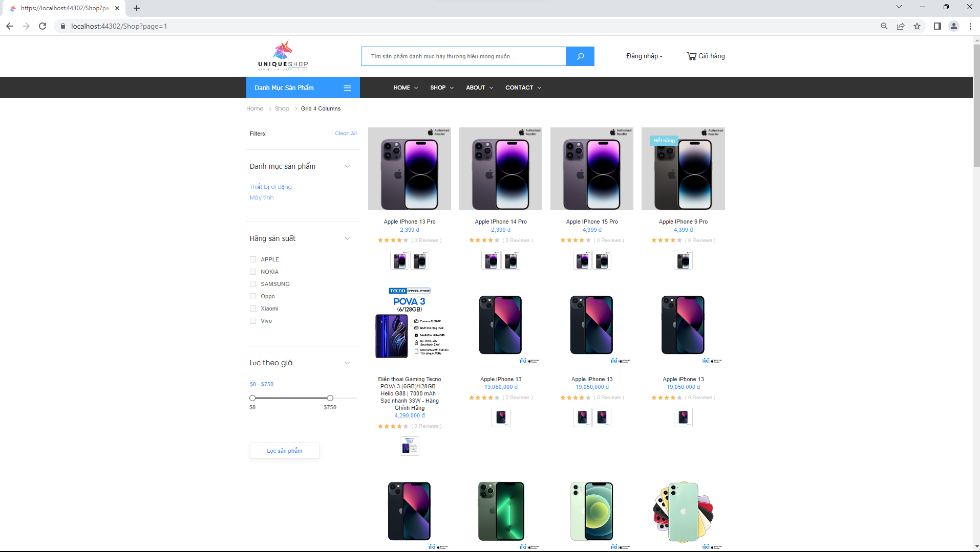
Task: Click the search magnifier icon
Action: (580, 56)
